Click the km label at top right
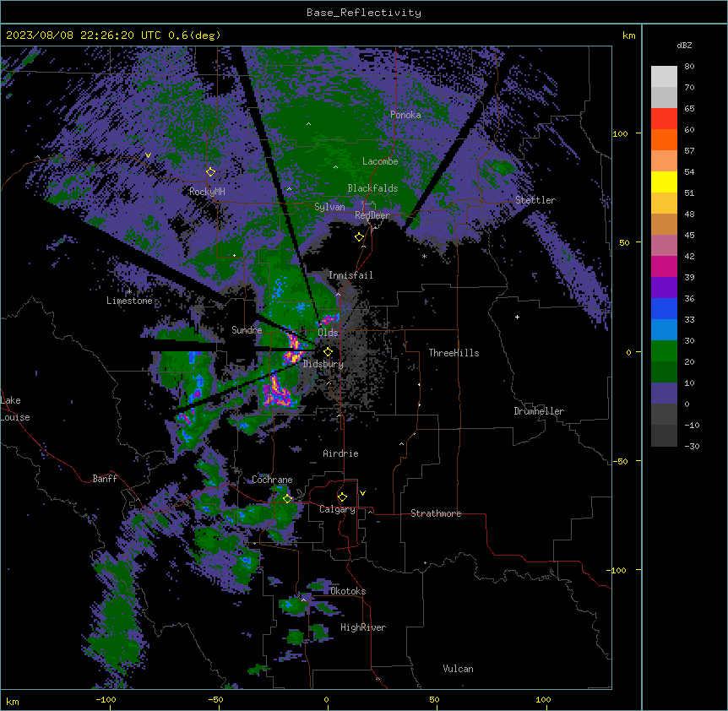Viewport: 728px width, 711px height. pos(628,35)
